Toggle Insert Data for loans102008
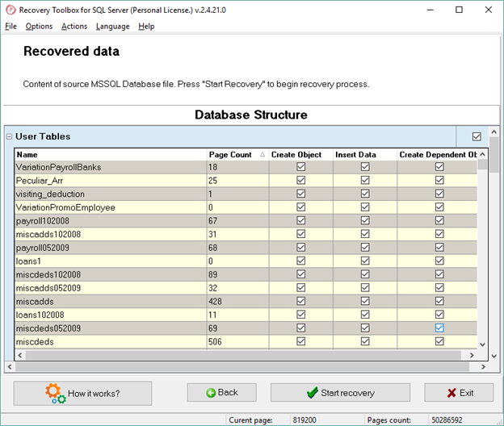Screen dimensions: 504x426 (365, 315)
